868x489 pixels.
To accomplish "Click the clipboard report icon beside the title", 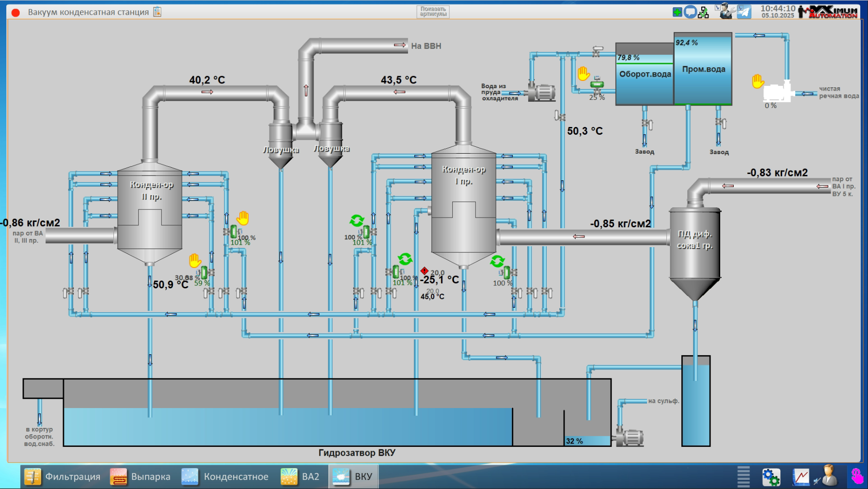I will [157, 12].
